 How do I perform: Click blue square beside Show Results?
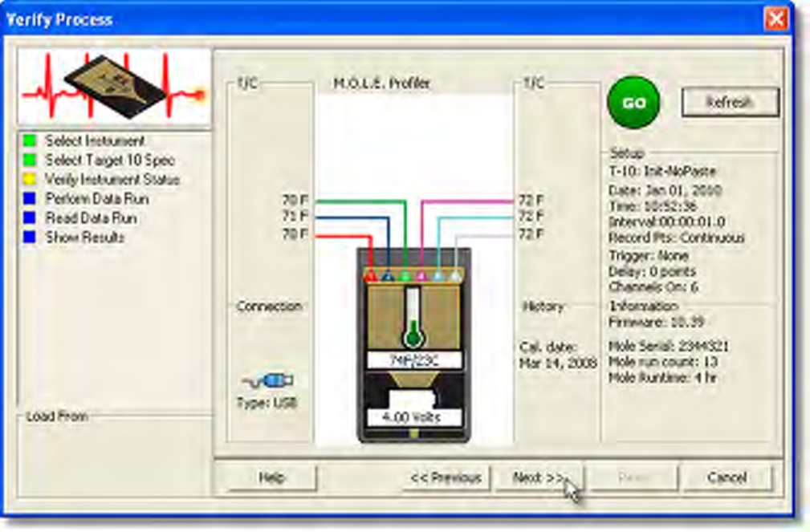30,237
